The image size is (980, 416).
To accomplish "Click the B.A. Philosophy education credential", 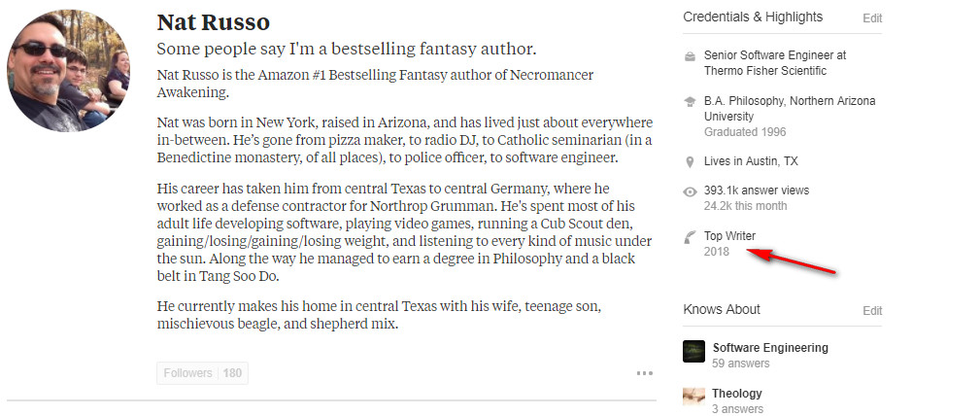I will tap(789, 108).
